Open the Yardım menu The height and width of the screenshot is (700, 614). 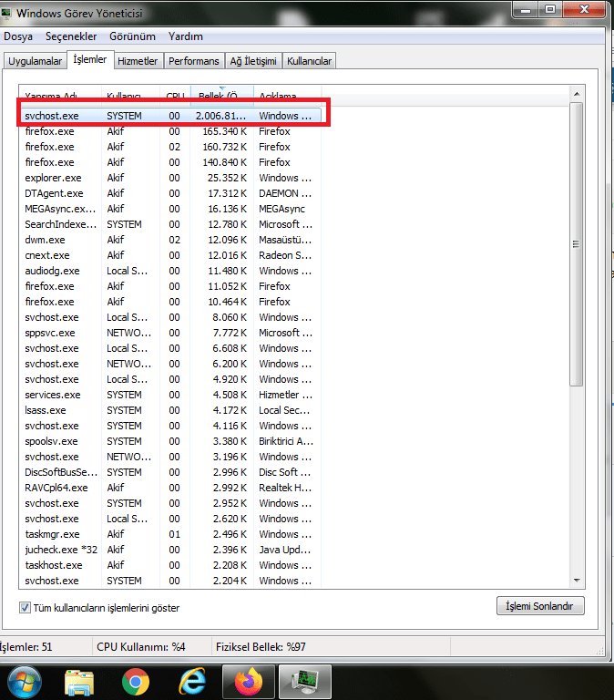click(x=186, y=36)
